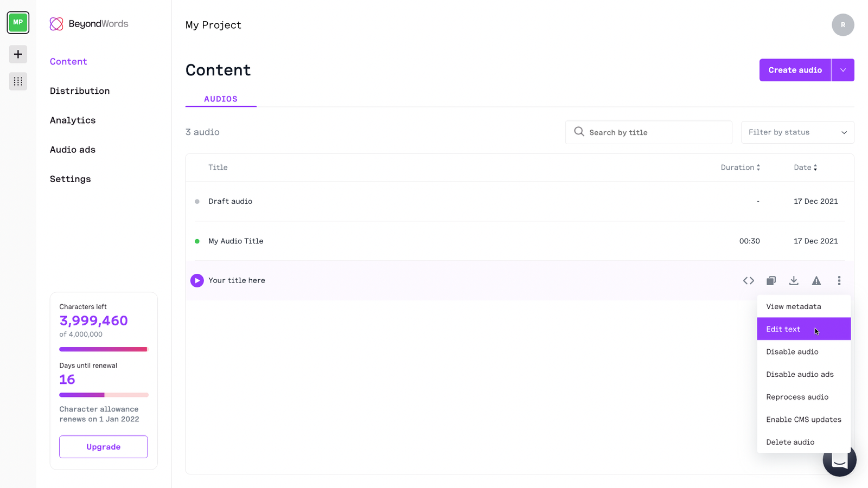
Task: Sort the list by Duration column
Action: tap(740, 168)
